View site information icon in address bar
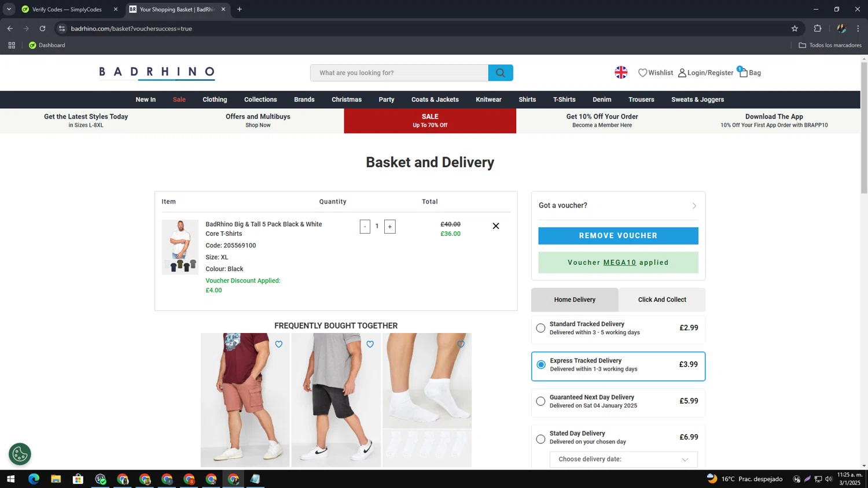 pos(62,28)
